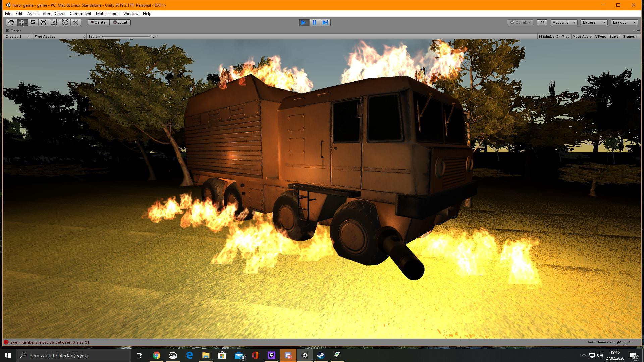This screenshot has height=362, width=644.
Task: Select the Scale tool
Action: (43, 22)
